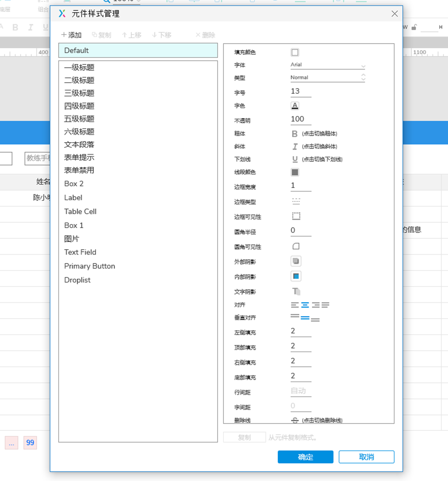The height and width of the screenshot is (481, 448).
Task: Open the 边框类型 border type icon
Action: pyautogui.click(x=296, y=201)
